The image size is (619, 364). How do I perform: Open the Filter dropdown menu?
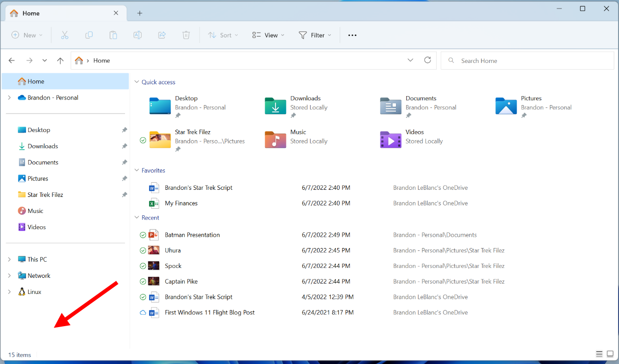pos(315,35)
